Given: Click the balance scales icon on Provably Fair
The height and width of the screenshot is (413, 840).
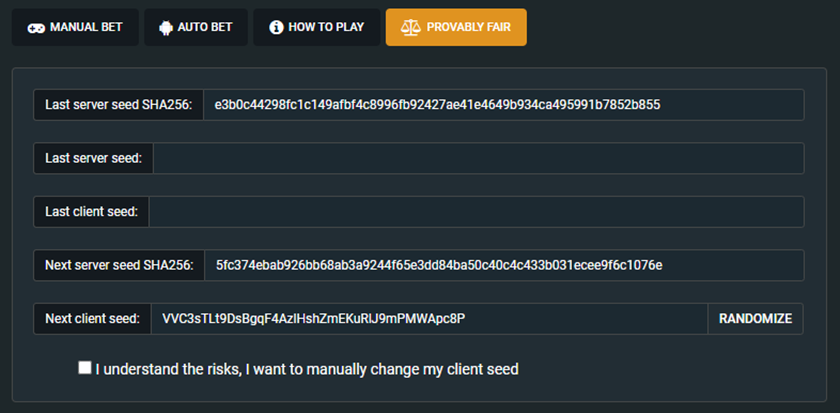Looking at the screenshot, I should point(411,27).
